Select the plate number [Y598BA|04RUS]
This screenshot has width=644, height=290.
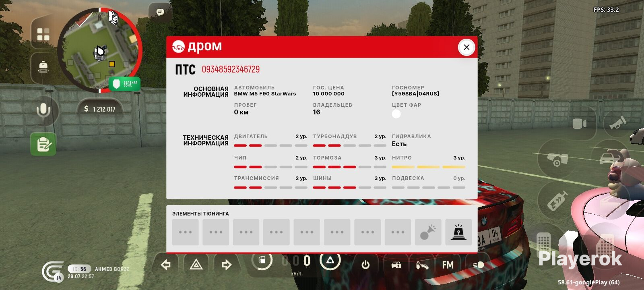click(415, 94)
